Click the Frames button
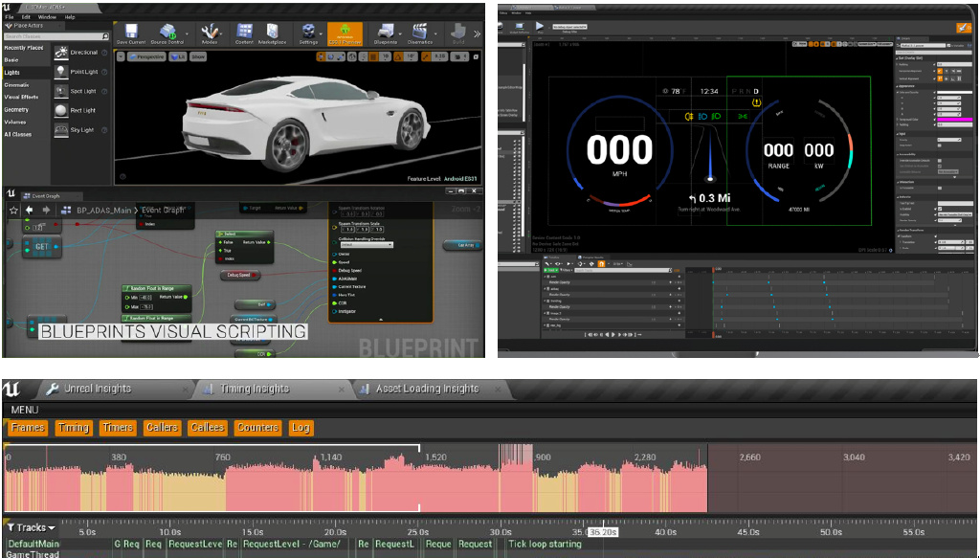 tap(28, 428)
